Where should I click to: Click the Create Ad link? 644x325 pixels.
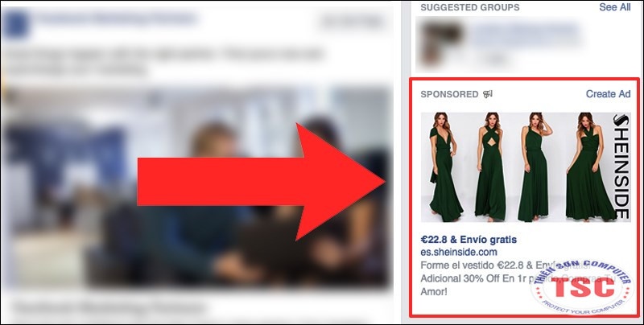[608, 94]
